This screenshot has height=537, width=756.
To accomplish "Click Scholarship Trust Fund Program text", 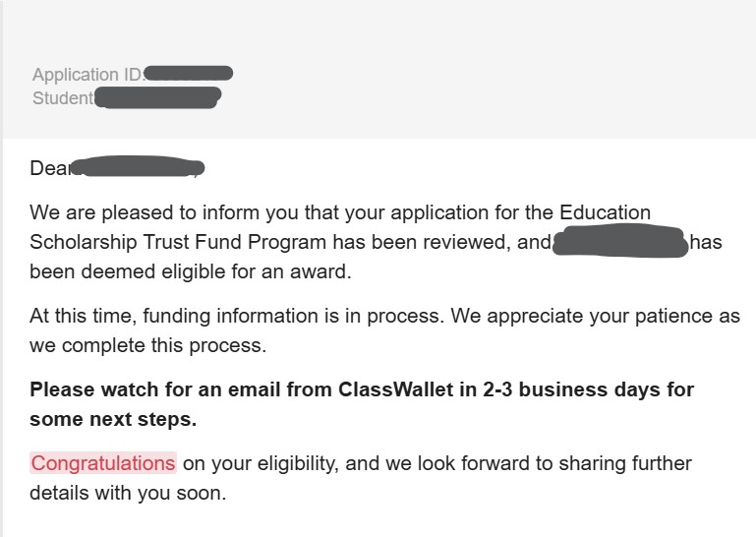I will click(181, 242).
